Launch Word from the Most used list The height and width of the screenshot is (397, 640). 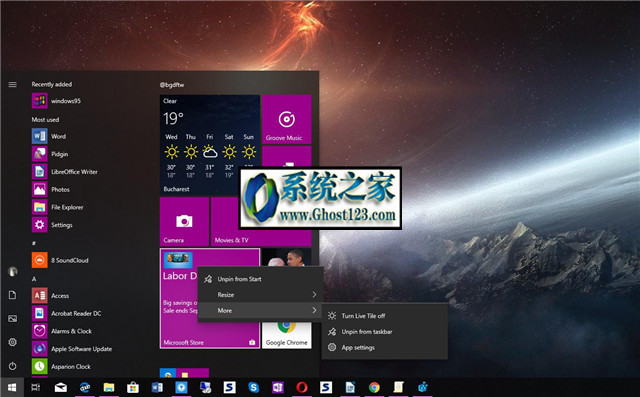click(x=49, y=136)
